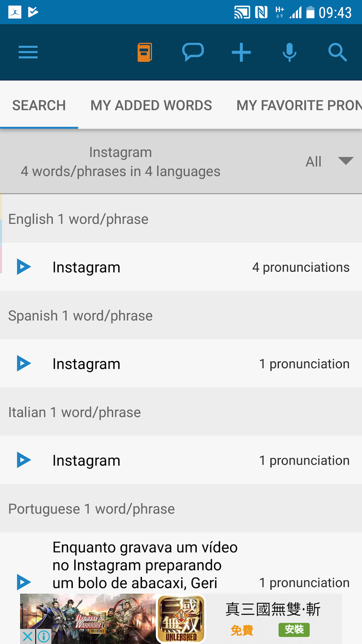Open '4 pronunciations' for English Instagram
Viewport: 362px width, 644px height.
[x=301, y=267]
